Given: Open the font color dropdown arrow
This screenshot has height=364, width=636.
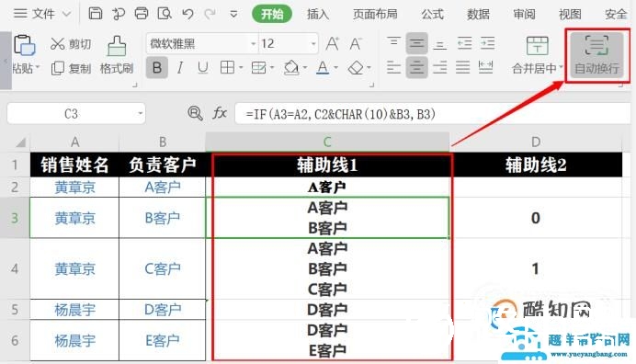Looking at the screenshot, I should pyautogui.click(x=335, y=67).
